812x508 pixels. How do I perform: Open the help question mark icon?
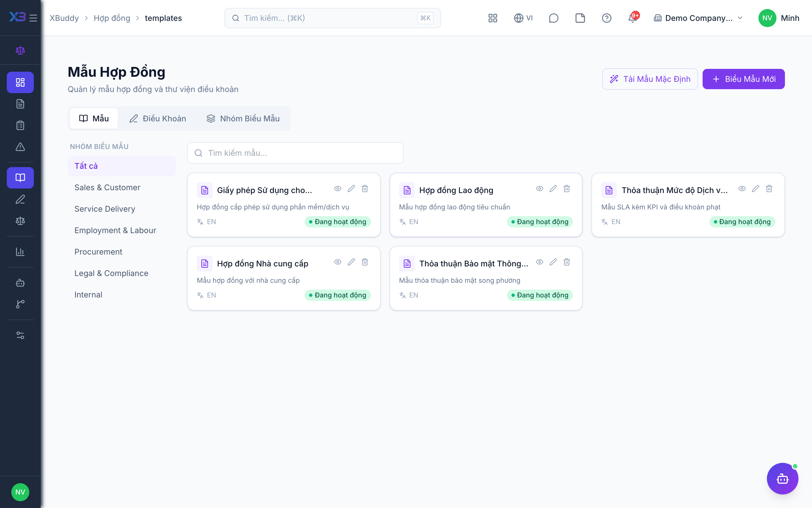point(607,18)
